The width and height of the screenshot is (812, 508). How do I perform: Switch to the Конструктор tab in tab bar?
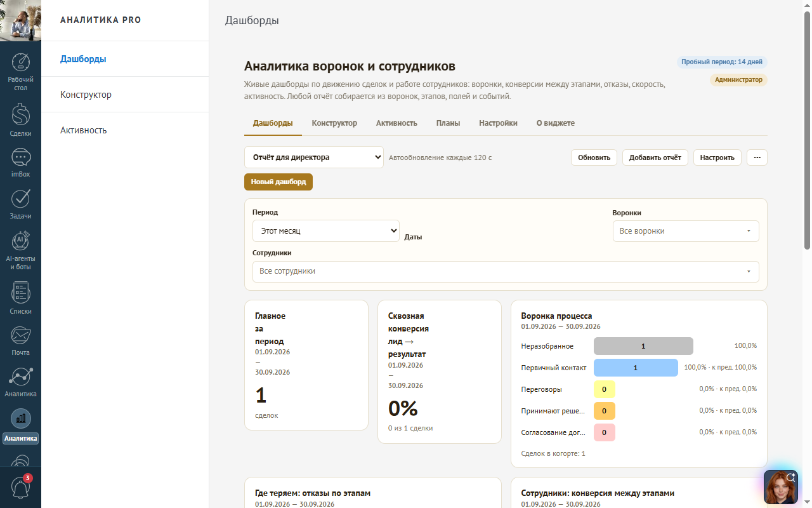click(334, 123)
